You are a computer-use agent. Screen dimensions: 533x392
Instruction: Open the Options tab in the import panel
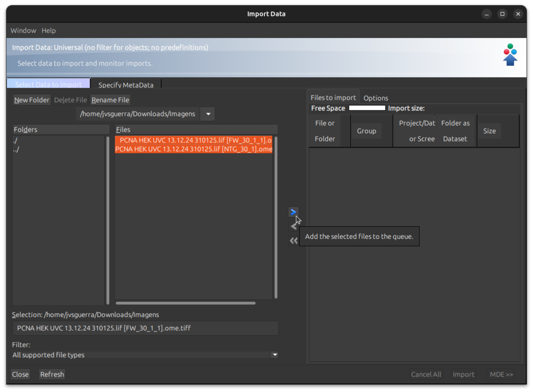(x=375, y=98)
